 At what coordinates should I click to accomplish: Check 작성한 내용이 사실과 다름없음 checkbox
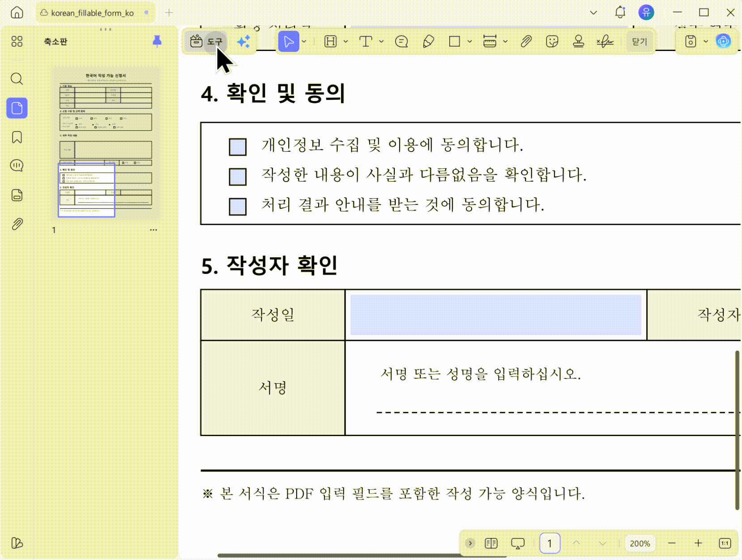click(238, 177)
